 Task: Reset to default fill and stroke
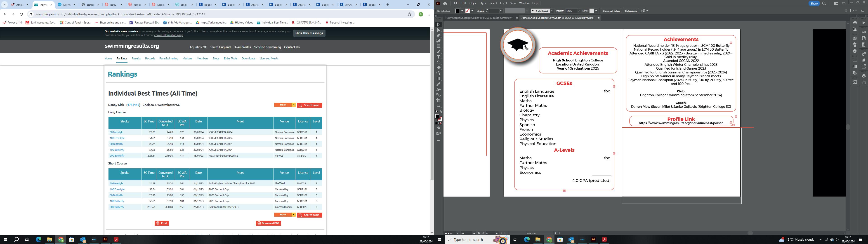pos(437,112)
